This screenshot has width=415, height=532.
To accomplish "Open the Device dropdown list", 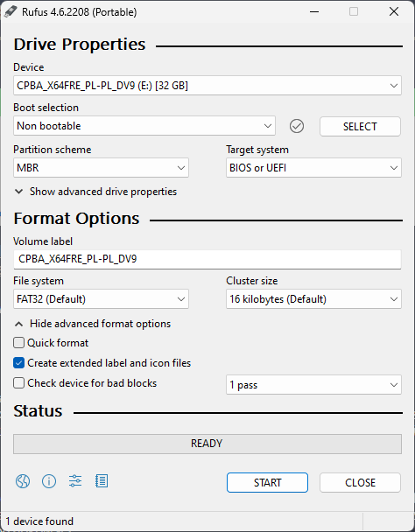I will (x=207, y=86).
